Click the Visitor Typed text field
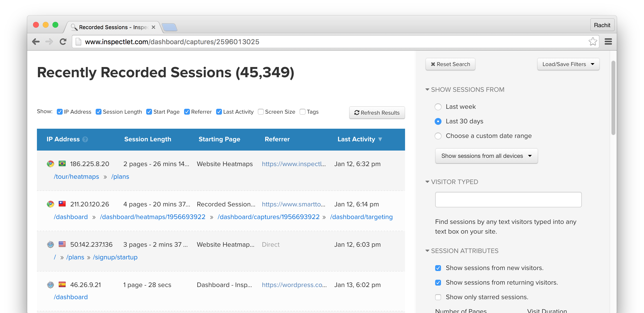The width and height of the screenshot is (644, 313). coord(508,200)
